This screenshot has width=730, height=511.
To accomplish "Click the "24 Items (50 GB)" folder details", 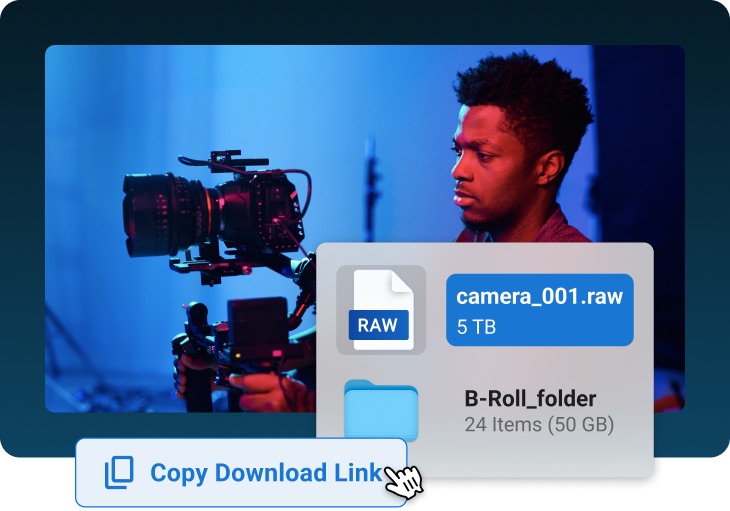I will [x=539, y=425].
